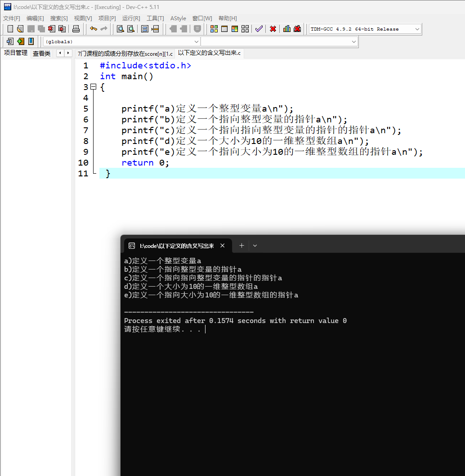Click the printf line starting with "e)
Viewport: 465px width, 476px height.
click(272, 152)
